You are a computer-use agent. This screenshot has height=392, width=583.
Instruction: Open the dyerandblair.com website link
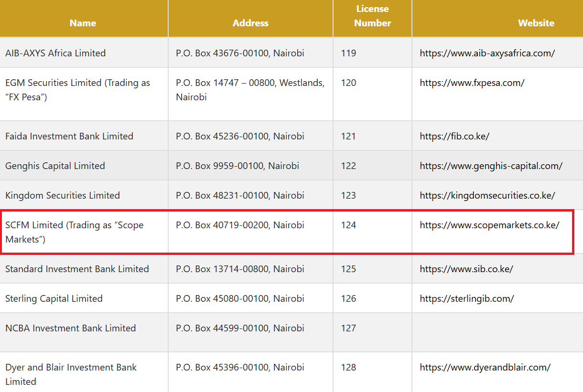coord(485,367)
